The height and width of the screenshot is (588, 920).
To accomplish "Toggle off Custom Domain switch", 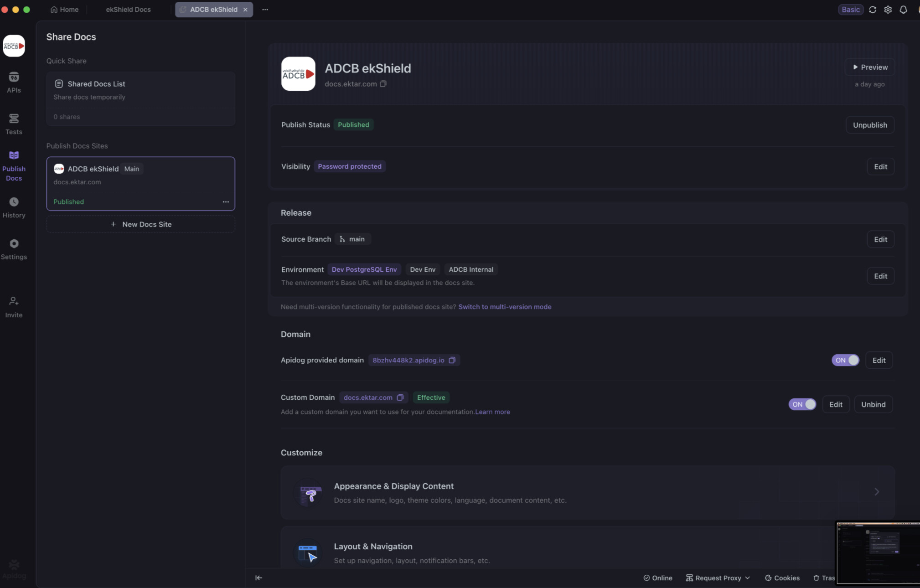I will point(802,404).
